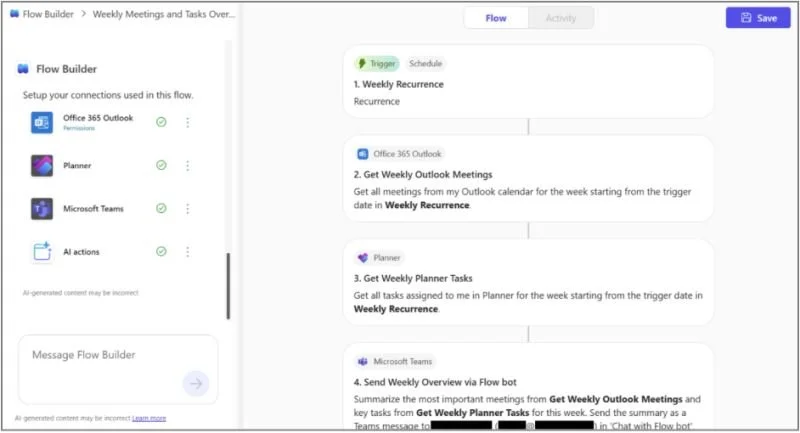Click the Office 365 Outlook connection icon
The height and width of the screenshot is (433, 800).
point(42,122)
